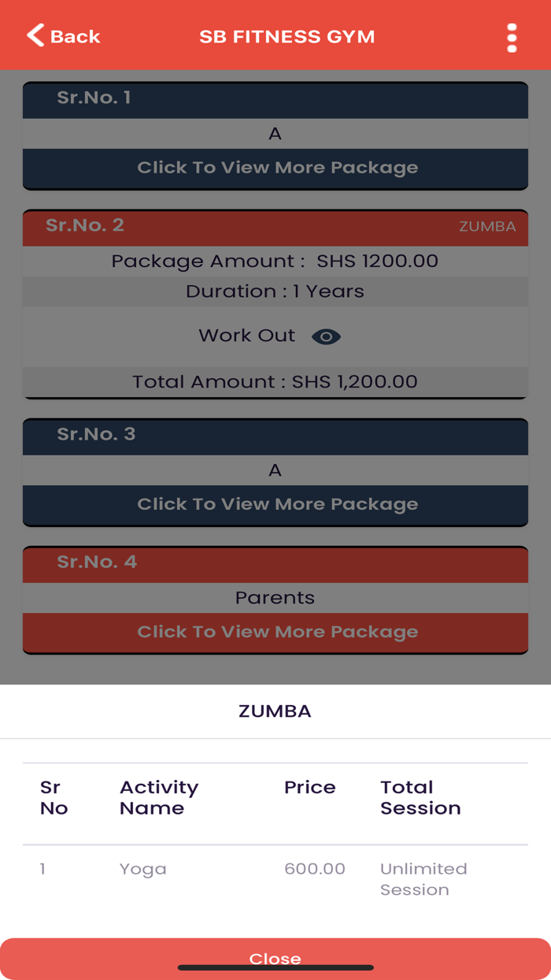551x980 pixels.
Task: Select the Sr.No. 2 ZUMBA header
Action: (x=275, y=226)
